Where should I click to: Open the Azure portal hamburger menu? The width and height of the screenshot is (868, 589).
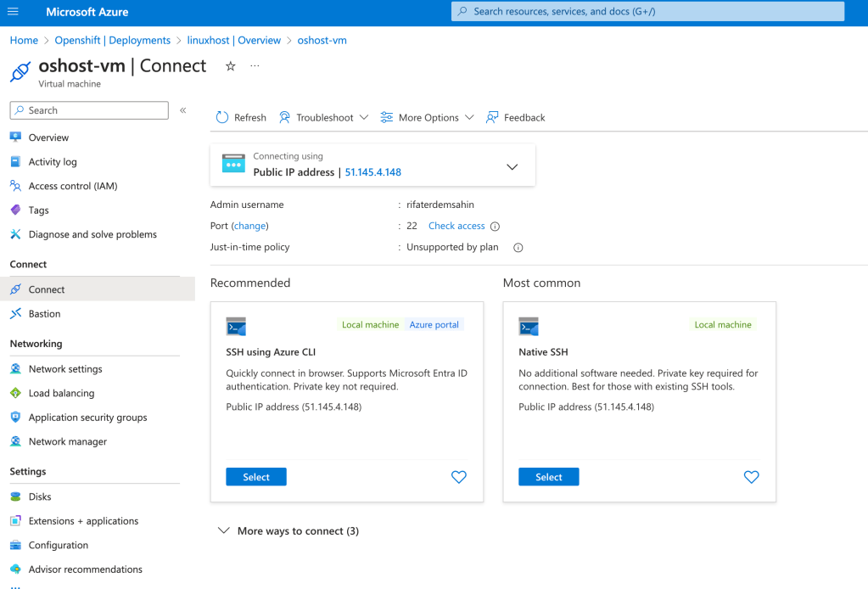point(13,12)
